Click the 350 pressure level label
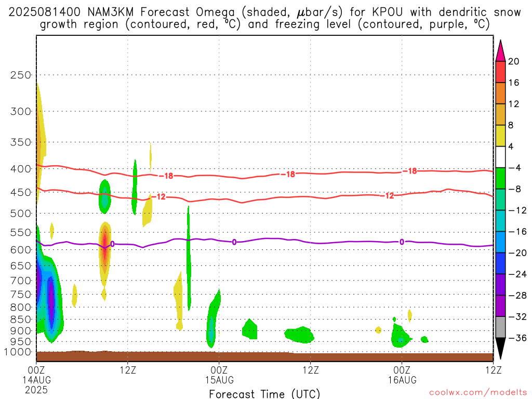This screenshot has width=532, height=399. click(21, 142)
